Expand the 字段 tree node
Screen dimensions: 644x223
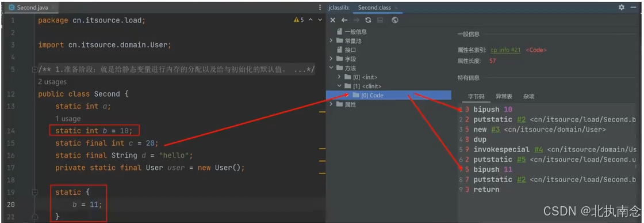331,59
